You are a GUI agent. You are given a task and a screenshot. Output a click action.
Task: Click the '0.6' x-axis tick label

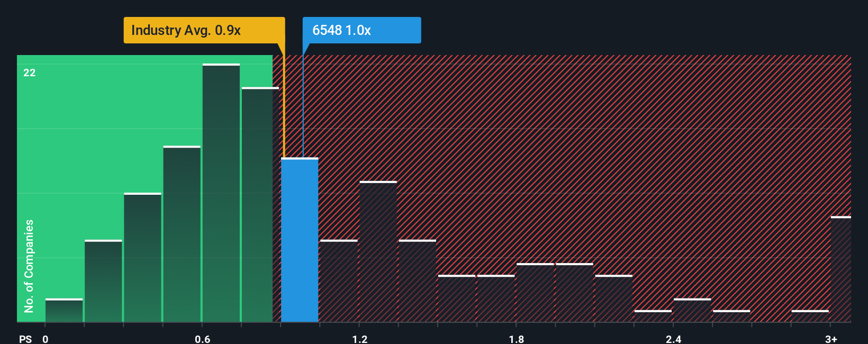tap(203, 339)
